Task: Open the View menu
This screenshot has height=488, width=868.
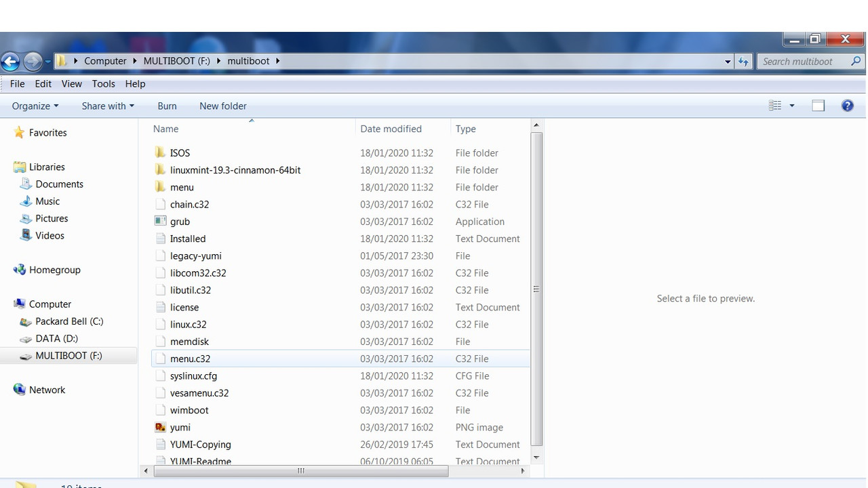Action: (72, 83)
